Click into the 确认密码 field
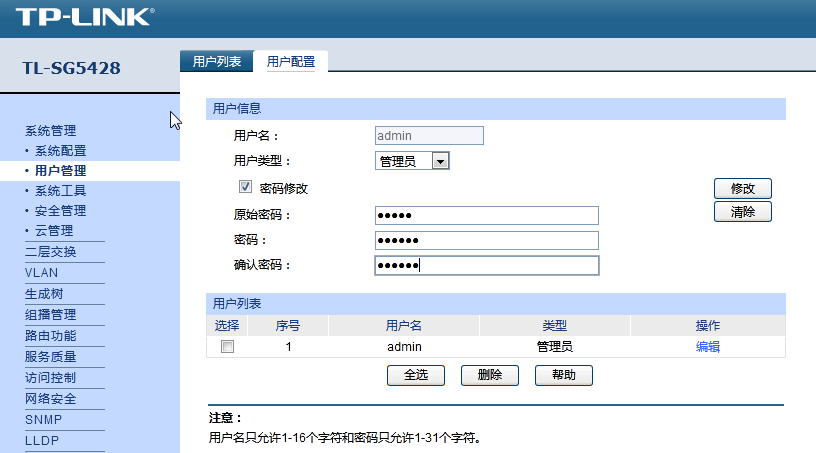Screen dimensions: 816x453 tap(487, 266)
